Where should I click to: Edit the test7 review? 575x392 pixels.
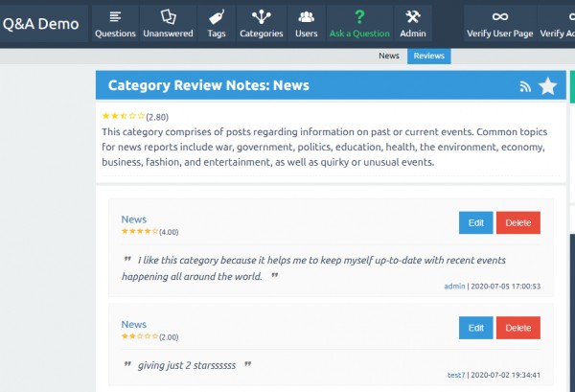[475, 328]
